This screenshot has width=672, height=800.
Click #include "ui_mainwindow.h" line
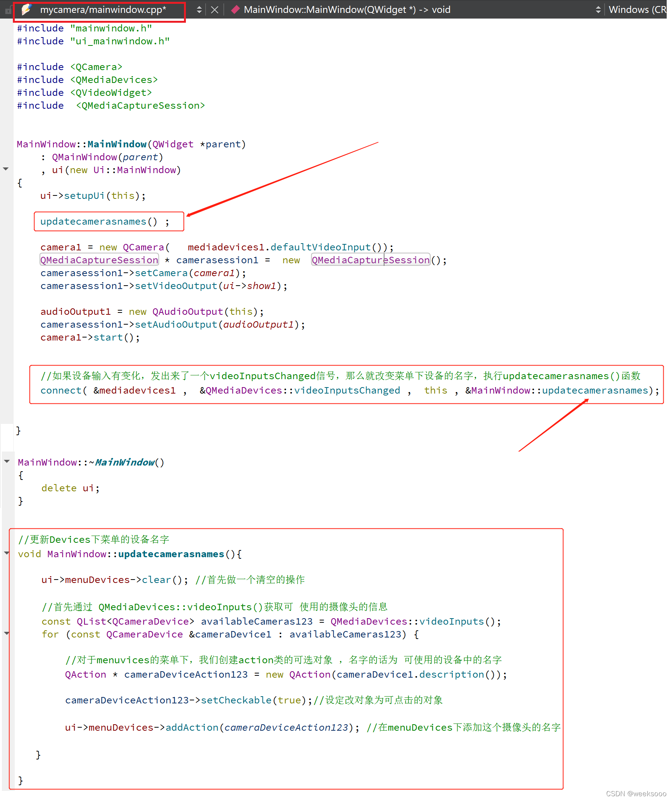(x=94, y=41)
